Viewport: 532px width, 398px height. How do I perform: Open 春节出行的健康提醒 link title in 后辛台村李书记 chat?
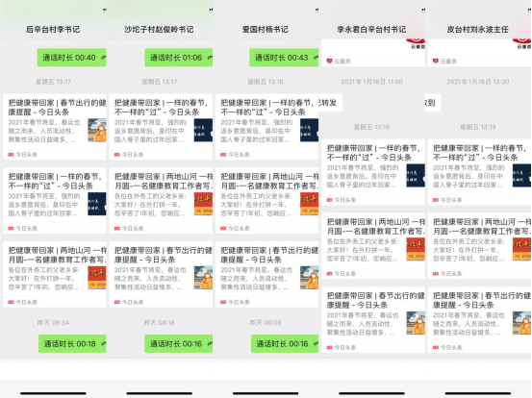pyautogui.click(x=57, y=107)
